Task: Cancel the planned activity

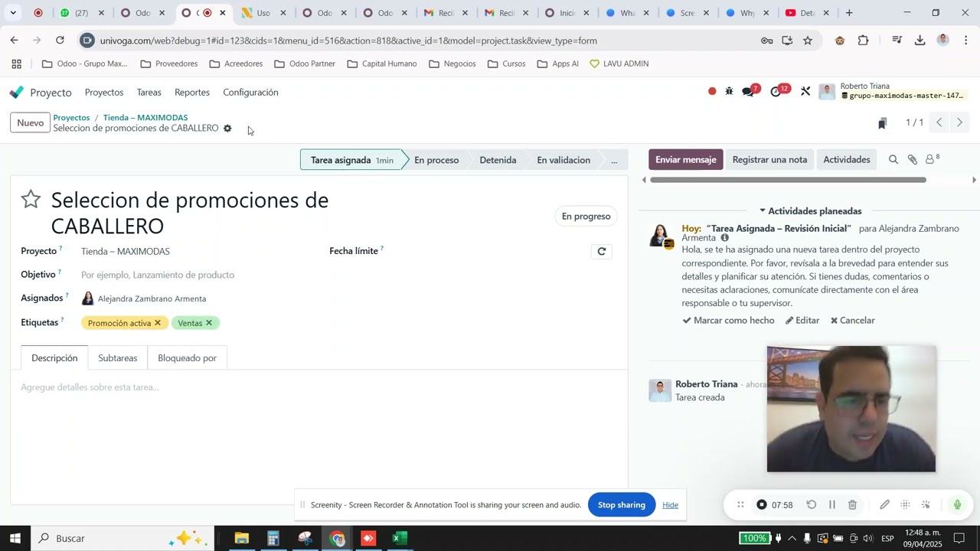Action: click(x=853, y=321)
